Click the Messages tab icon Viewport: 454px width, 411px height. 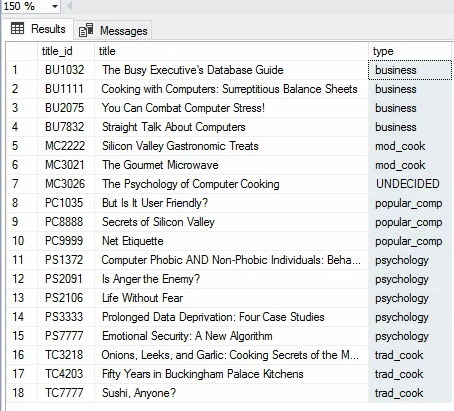[x=86, y=30]
